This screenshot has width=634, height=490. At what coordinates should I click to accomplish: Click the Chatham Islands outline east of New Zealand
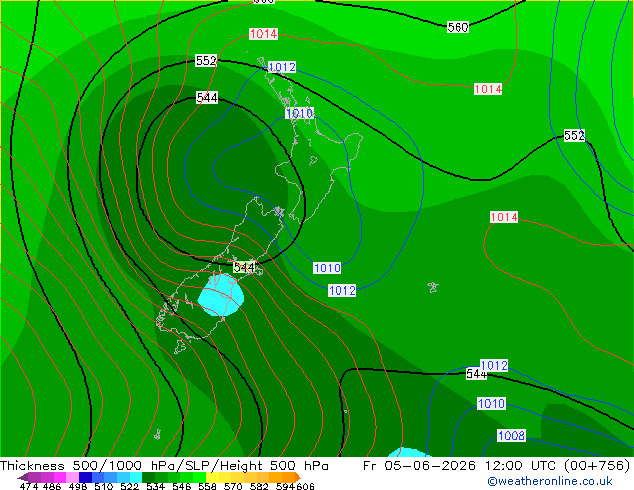tap(433, 287)
